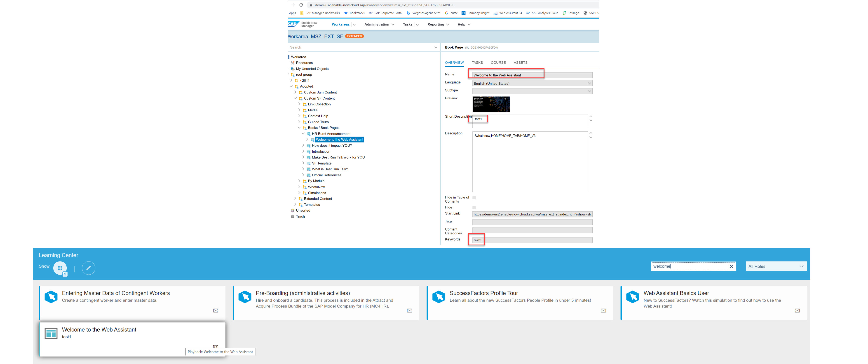Viewport: 868px width, 364px height.
Task: Check the Hide checkbox
Action: (474, 208)
